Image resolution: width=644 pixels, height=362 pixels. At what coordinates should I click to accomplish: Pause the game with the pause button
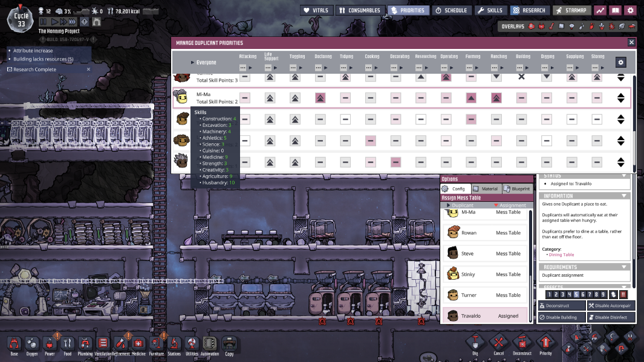click(43, 21)
